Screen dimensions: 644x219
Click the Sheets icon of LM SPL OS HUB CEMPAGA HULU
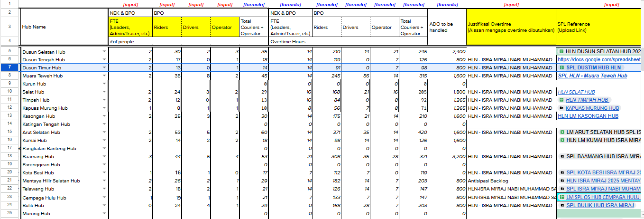pyautogui.click(x=562, y=197)
